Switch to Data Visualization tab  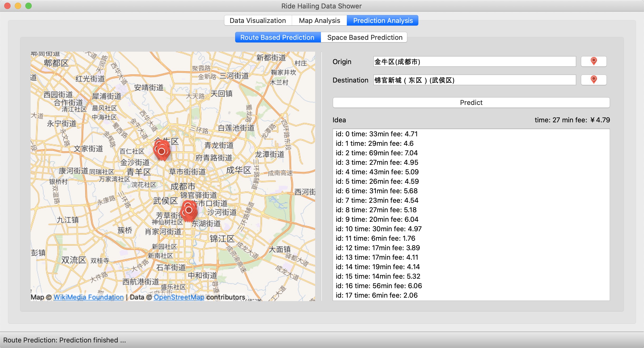click(258, 21)
